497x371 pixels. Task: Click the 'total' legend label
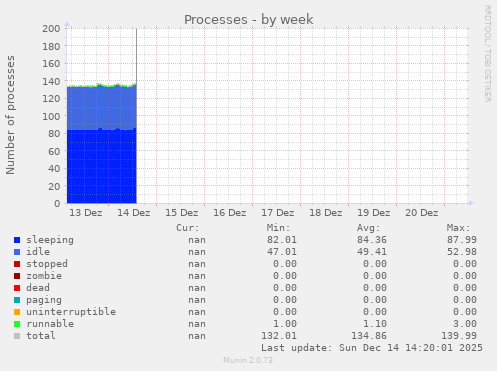[41, 336]
